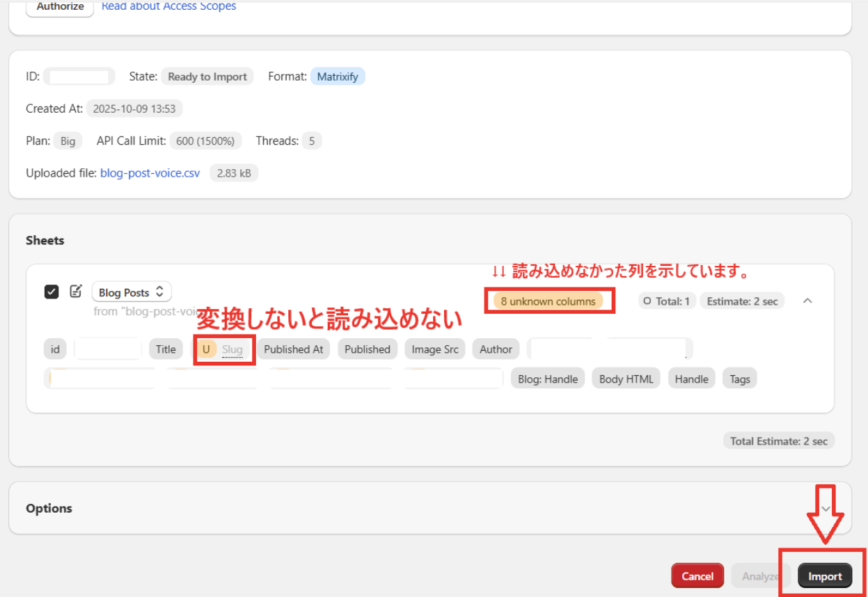Click the 8 unknown columns badge
This screenshot has width=868, height=597.
click(549, 301)
